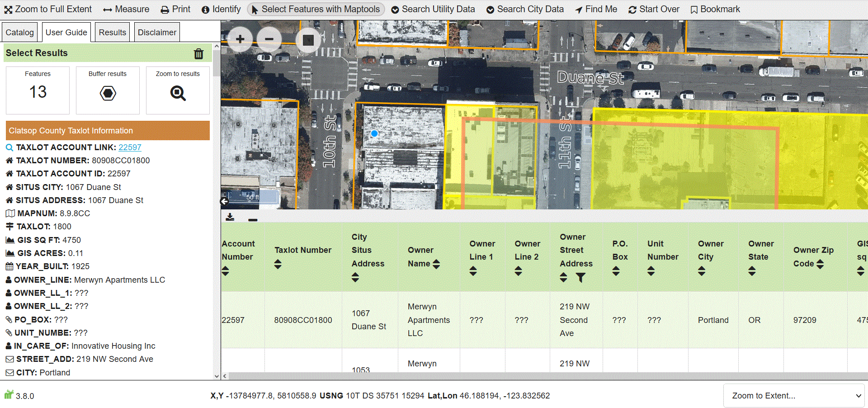
Task: Sort by Owner Street Address column
Action: (x=563, y=277)
